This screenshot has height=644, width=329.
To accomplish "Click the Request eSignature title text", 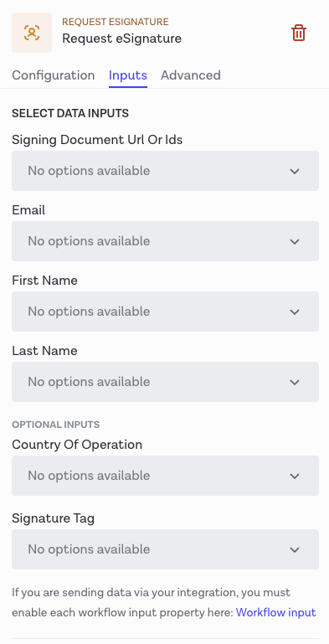I will 121,39.
